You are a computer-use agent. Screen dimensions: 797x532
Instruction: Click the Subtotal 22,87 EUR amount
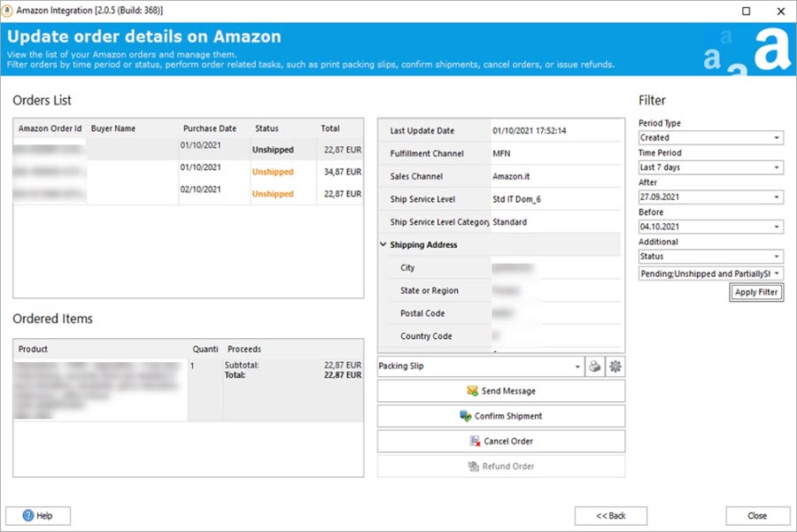pyautogui.click(x=343, y=365)
